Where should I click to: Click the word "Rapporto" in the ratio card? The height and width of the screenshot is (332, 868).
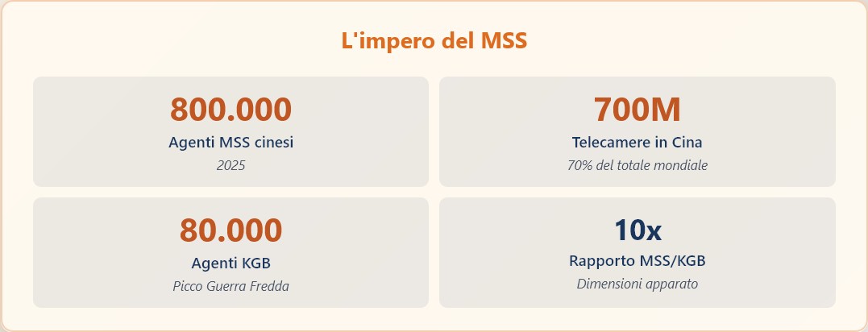coord(600,261)
